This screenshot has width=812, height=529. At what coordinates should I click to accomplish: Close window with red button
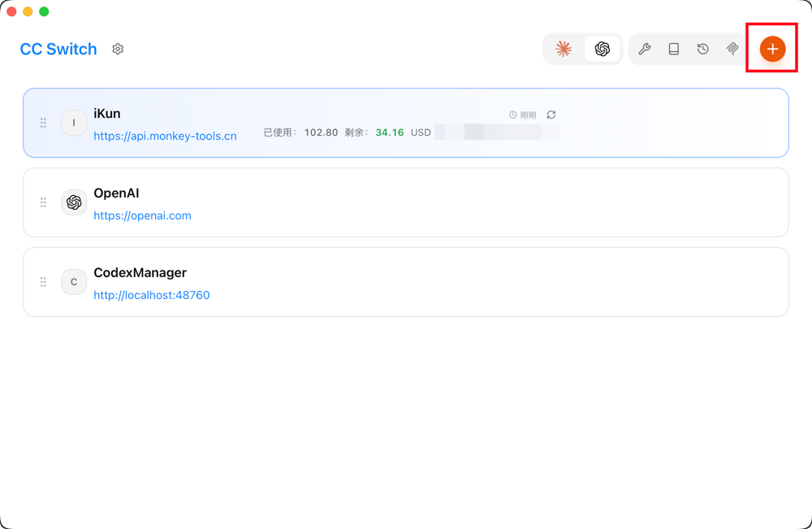click(11, 11)
